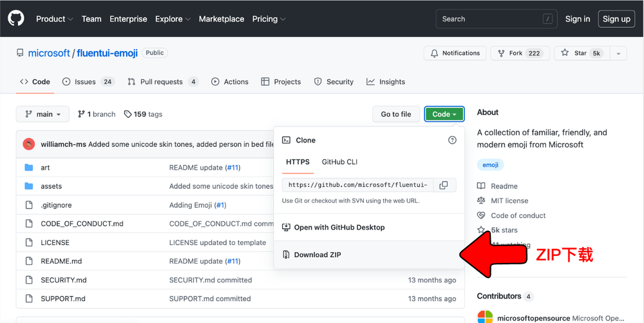Go to the Enterprise page

coord(128,19)
